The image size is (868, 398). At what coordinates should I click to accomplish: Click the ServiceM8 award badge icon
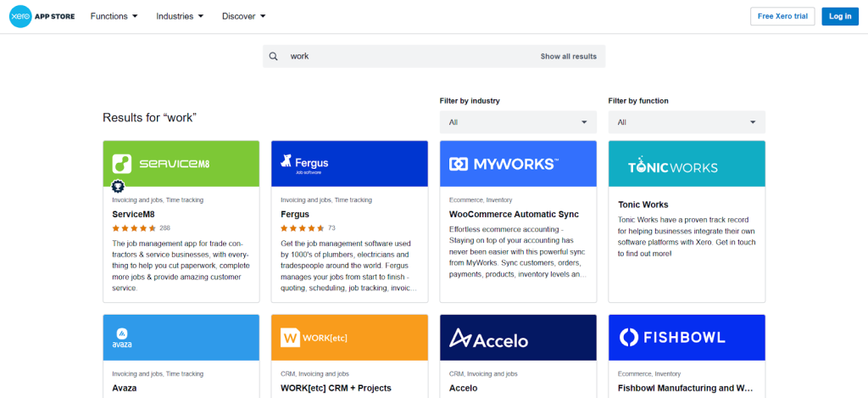[x=118, y=186]
